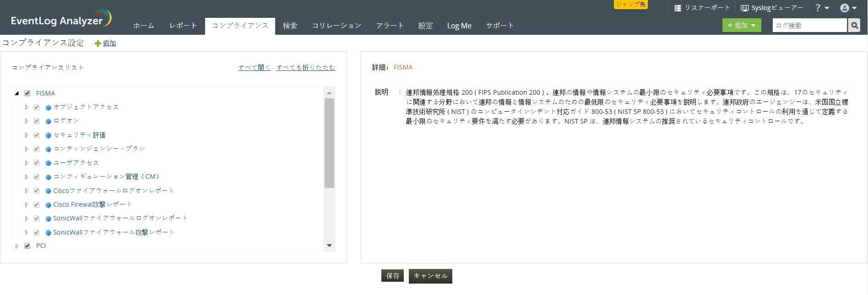The image size is (868, 295).
Task: Click the ジャンプ先 yellow button
Action: [x=631, y=4]
